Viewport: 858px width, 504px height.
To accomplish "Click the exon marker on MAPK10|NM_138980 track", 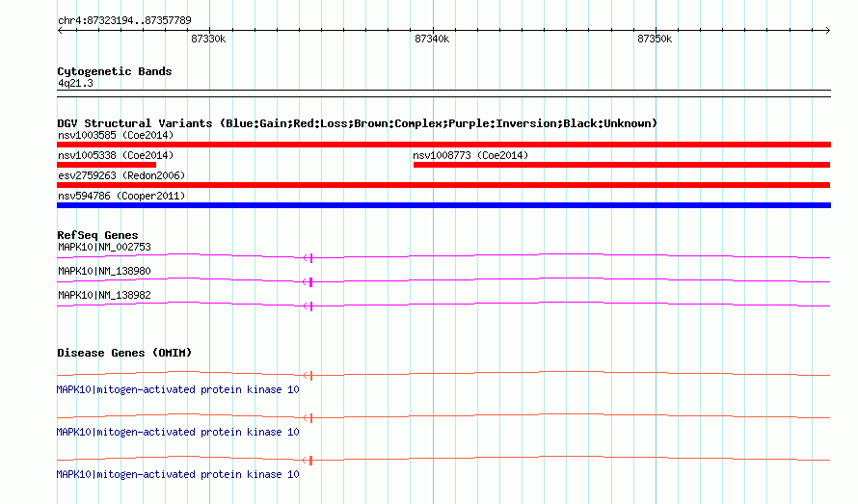I will coord(310,281).
